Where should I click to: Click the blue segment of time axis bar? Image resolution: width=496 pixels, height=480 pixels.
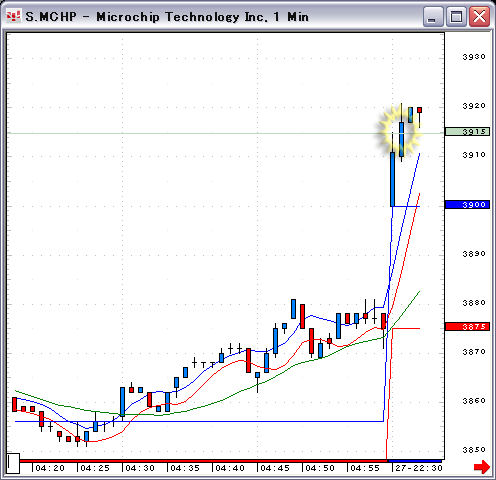pyautogui.click(x=415, y=461)
